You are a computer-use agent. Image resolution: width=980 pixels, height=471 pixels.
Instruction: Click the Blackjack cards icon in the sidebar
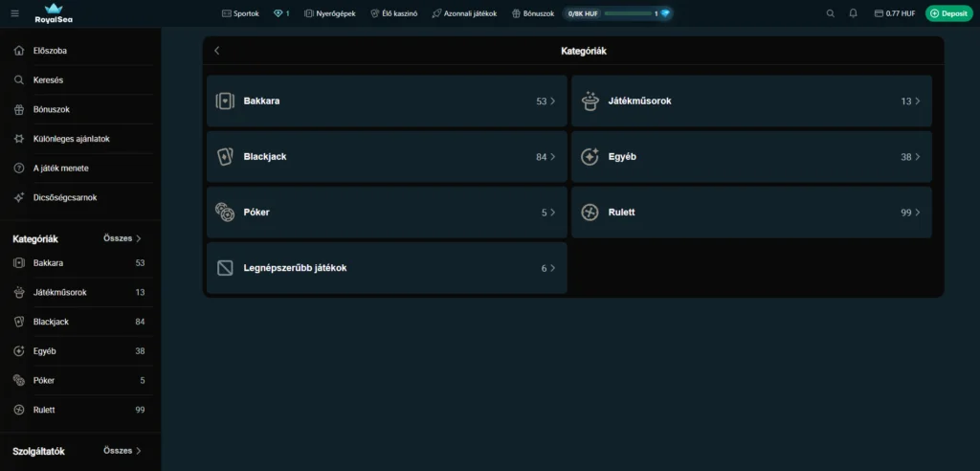[19, 322]
